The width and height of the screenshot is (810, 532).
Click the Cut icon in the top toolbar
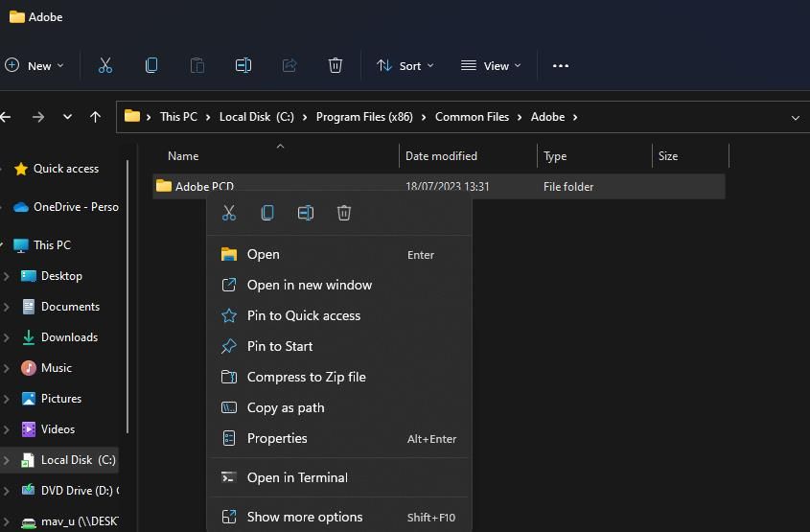[x=105, y=65]
